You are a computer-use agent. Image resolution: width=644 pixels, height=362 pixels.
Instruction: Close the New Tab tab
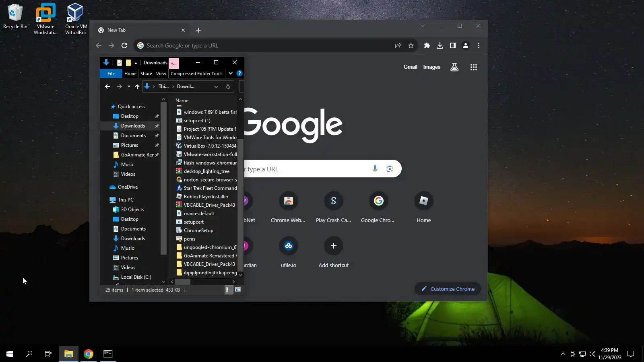183,30
